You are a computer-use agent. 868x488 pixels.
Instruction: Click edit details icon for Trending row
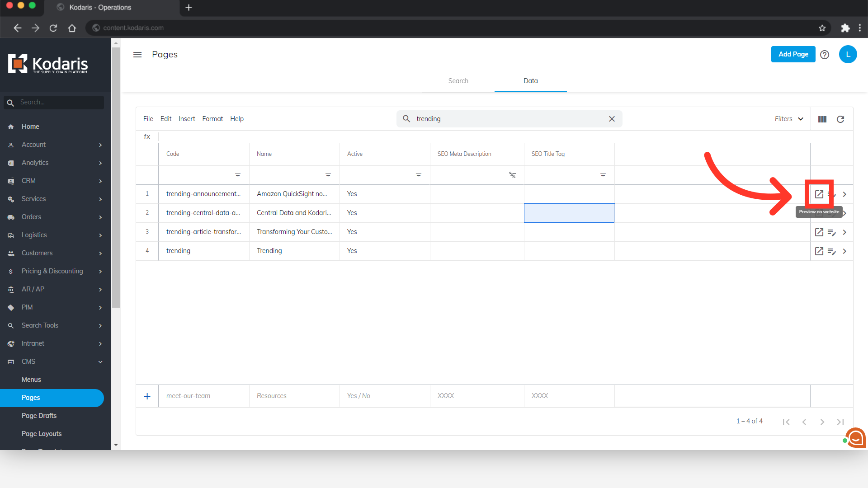pyautogui.click(x=831, y=251)
